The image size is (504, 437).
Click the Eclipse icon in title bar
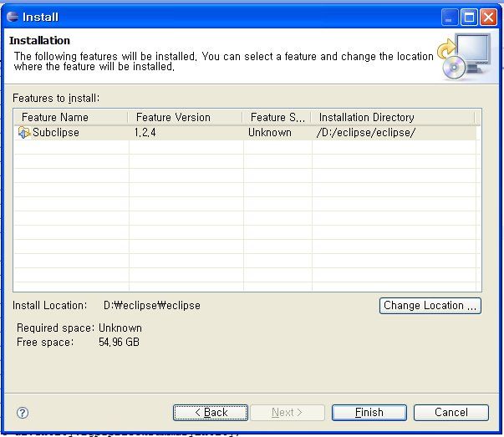click(x=13, y=17)
